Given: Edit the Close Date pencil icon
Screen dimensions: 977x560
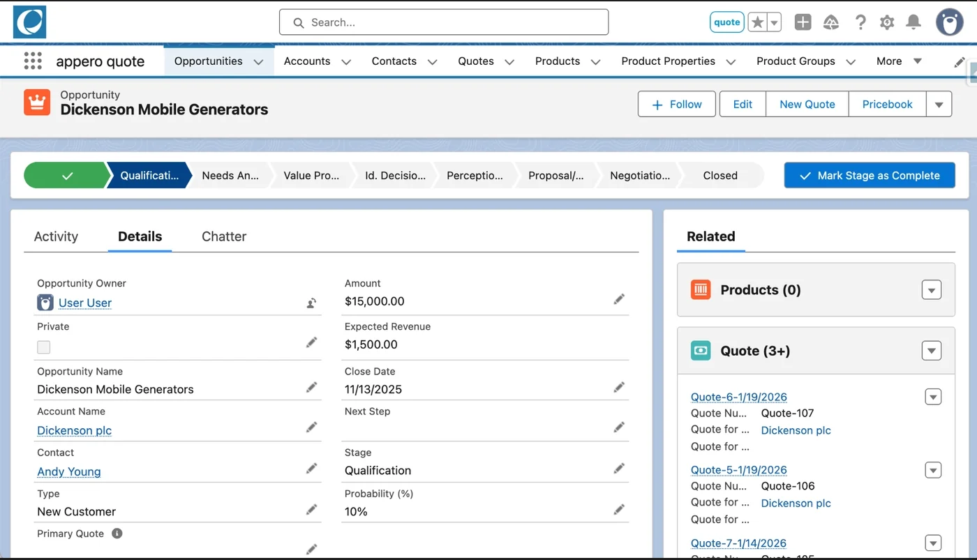Looking at the screenshot, I should click(619, 387).
